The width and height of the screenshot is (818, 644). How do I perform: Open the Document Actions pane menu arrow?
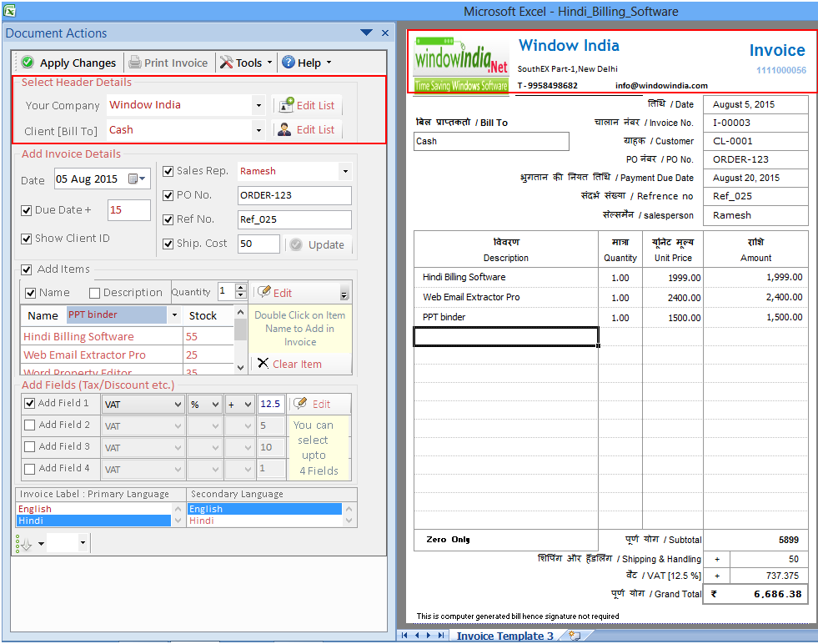point(366,33)
